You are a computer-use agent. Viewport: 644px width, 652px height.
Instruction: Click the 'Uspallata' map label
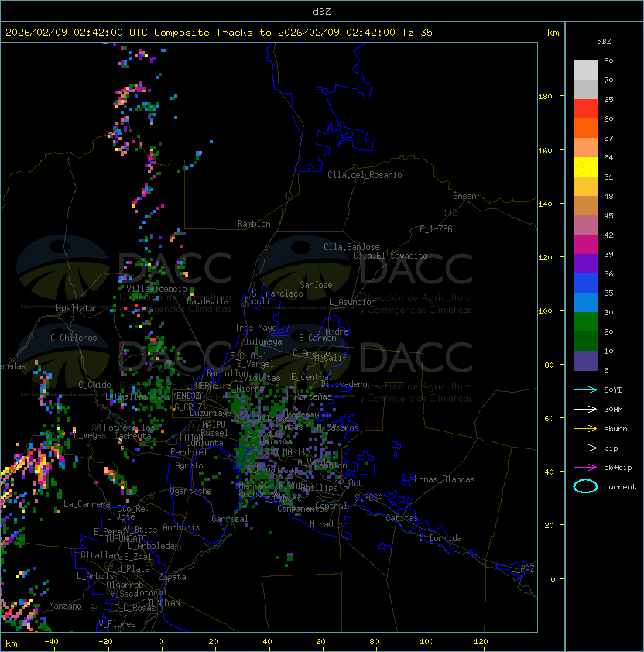point(73,308)
